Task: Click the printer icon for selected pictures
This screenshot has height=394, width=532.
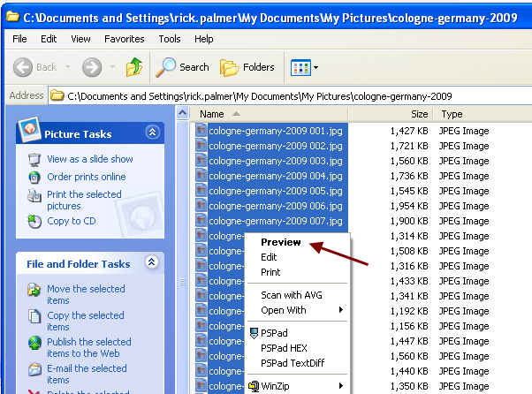Action: pos(34,195)
